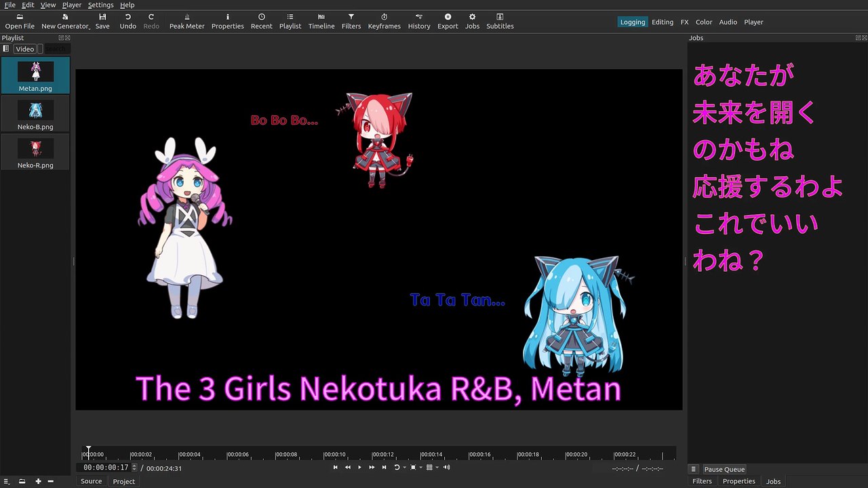This screenshot has width=868, height=488.
Task: Switch to the Jobs tab at bottom right
Action: [x=773, y=481]
